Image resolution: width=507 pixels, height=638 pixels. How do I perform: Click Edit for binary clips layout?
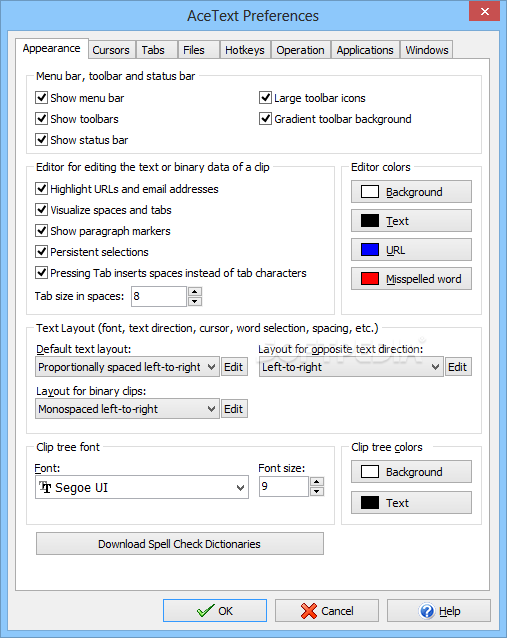234,409
